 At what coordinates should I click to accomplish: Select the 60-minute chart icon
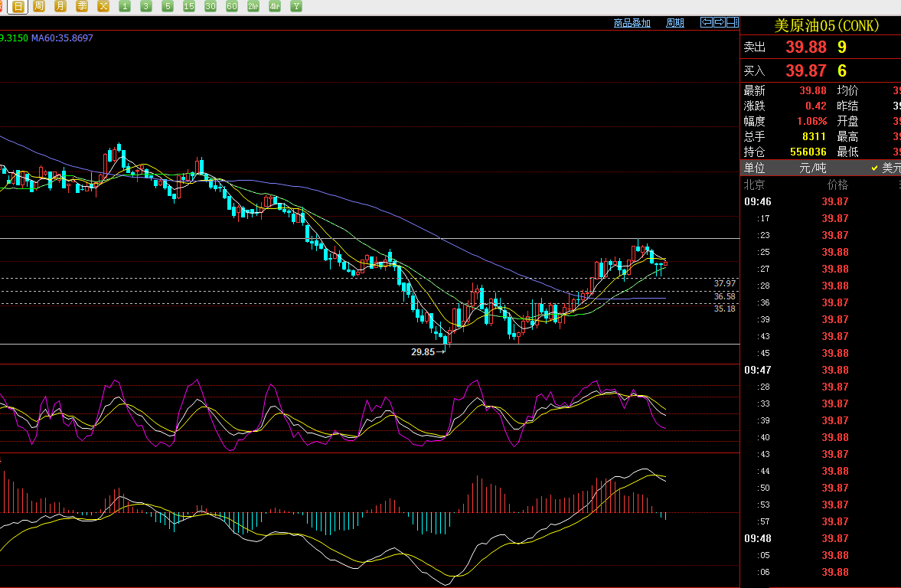(232, 7)
